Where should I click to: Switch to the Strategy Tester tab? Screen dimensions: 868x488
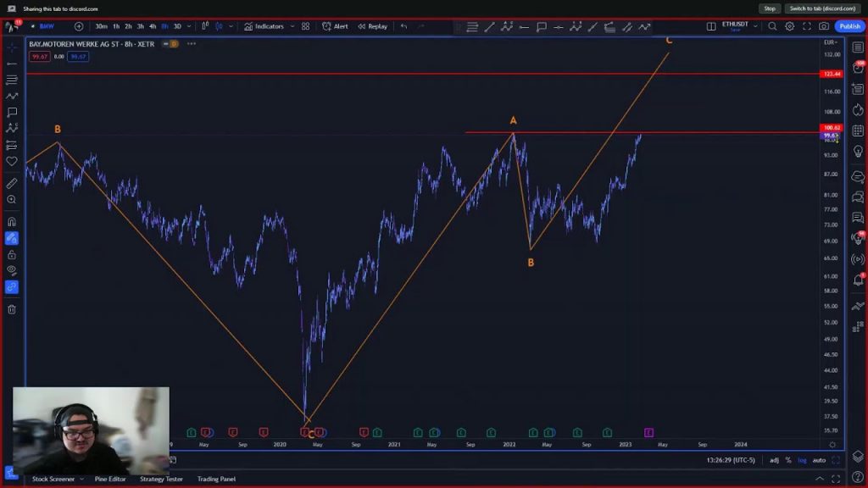click(161, 479)
